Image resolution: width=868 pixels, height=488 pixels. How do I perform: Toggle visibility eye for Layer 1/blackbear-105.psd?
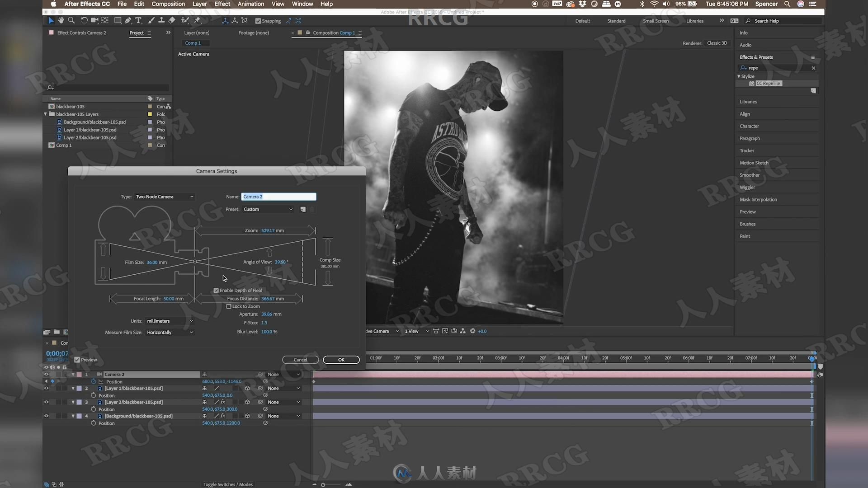(46, 388)
